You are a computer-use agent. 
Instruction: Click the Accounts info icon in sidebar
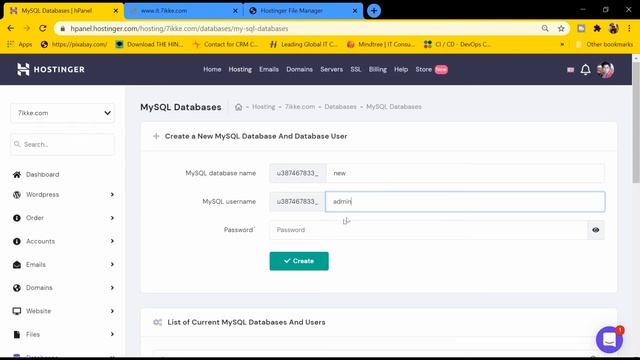(17, 241)
